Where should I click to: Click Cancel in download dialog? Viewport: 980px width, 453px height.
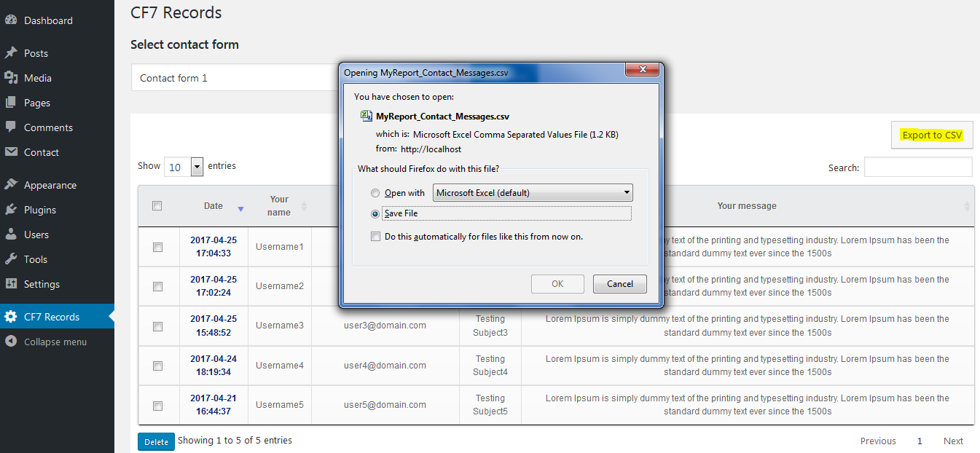[620, 284]
